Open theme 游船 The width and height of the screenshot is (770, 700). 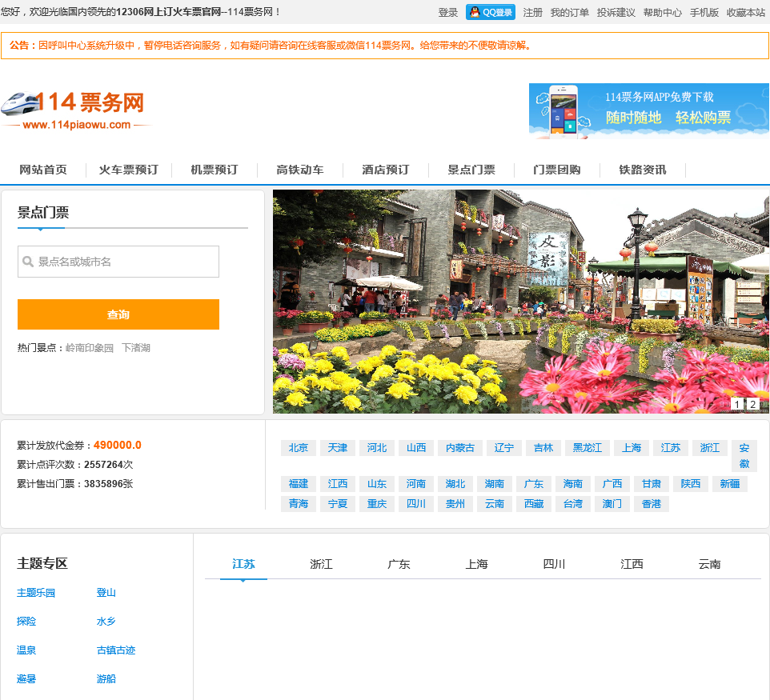point(106,679)
